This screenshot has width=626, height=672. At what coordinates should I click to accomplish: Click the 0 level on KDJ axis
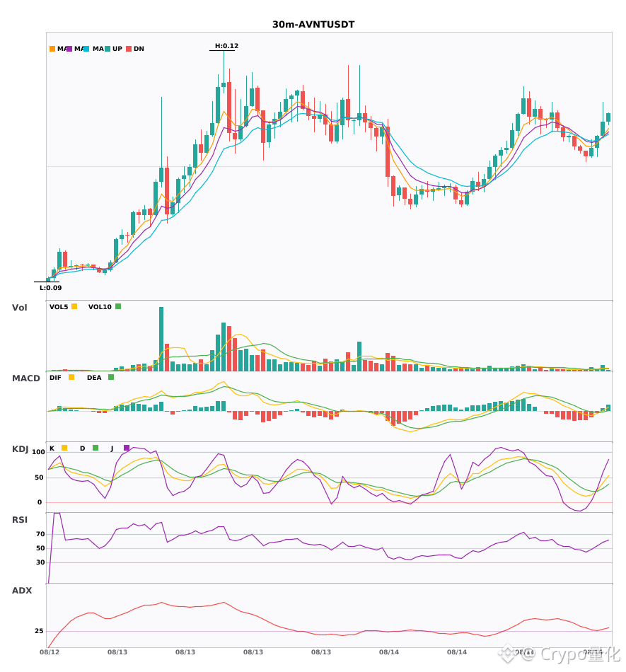pyautogui.click(x=40, y=502)
